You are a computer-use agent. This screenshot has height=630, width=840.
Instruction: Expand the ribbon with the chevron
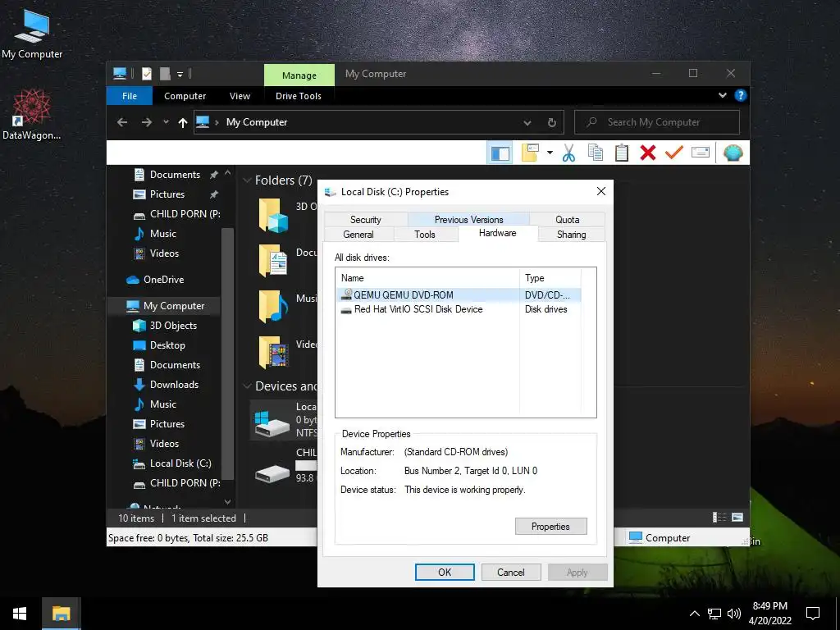tap(722, 95)
